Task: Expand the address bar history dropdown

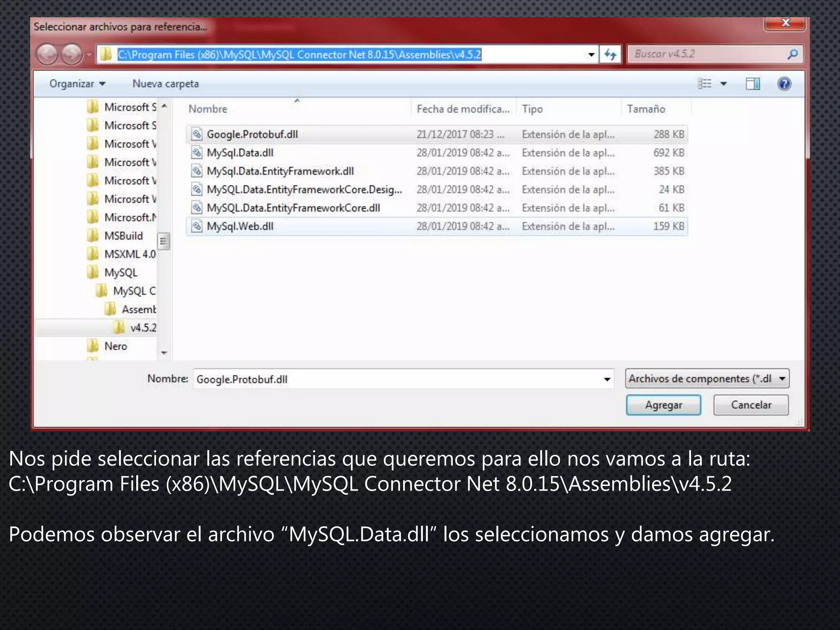Action: point(591,55)
